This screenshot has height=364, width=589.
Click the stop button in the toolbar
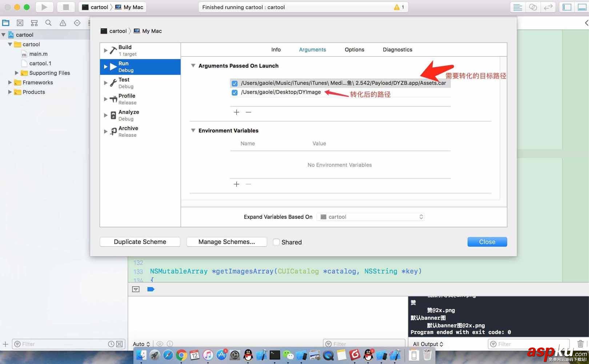[65, 7]
